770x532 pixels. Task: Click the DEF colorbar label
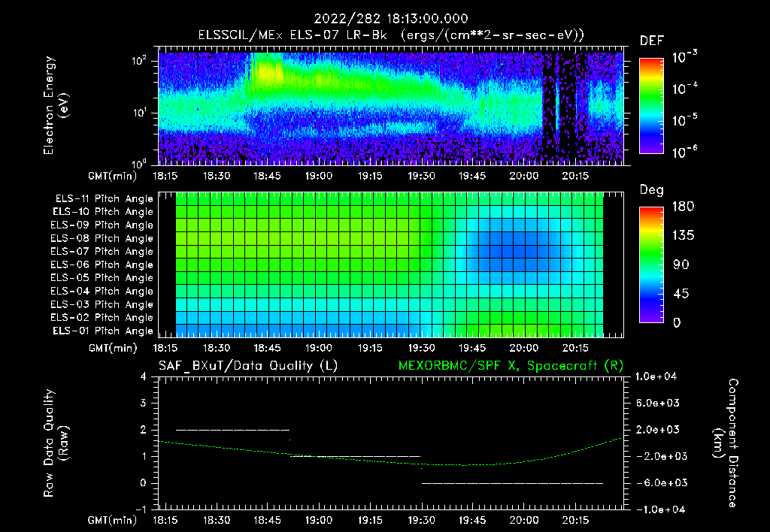652,41
